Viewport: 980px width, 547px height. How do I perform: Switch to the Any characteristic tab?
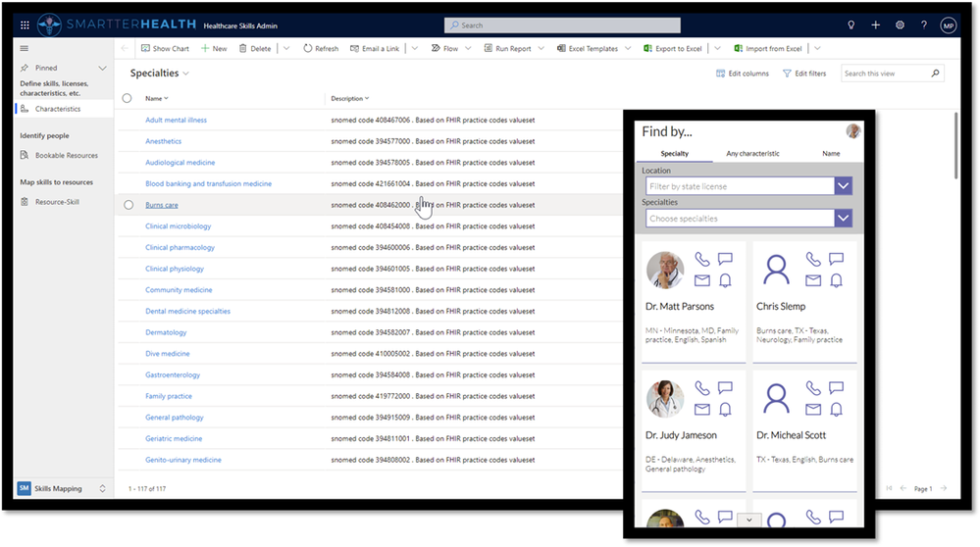pos(752,154)
